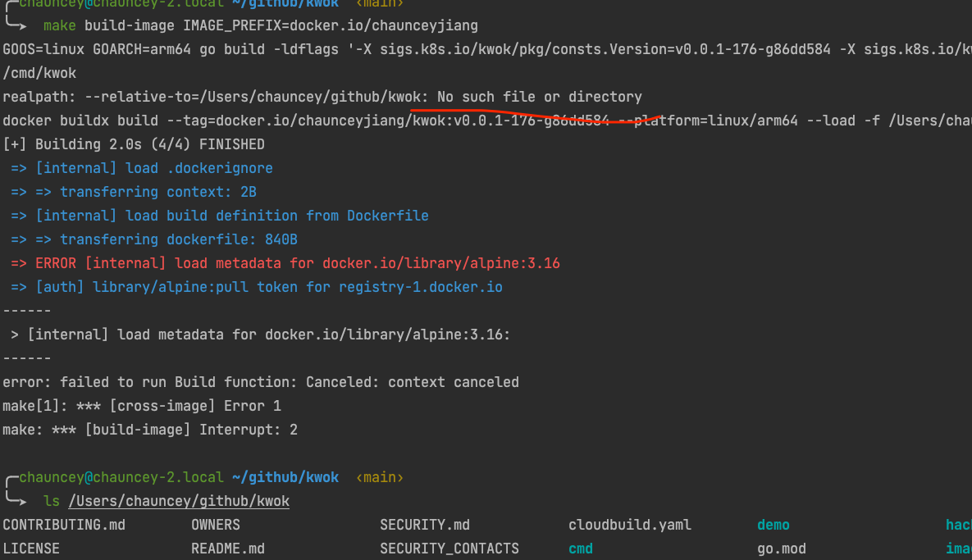Viewport: 972px width, 560px height.
Task: Click '<main>' branch label in lower prompt
Action: coord(380,478)
